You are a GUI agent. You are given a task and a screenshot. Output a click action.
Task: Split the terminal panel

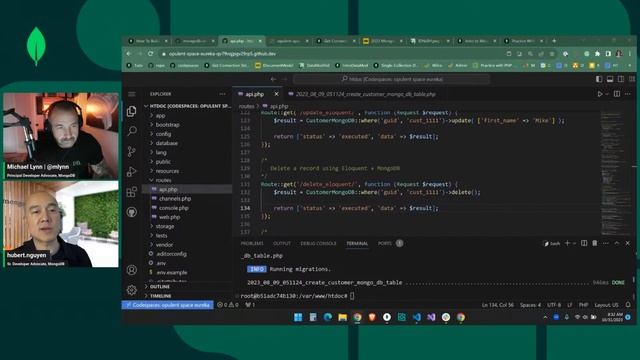coord(584,243)
